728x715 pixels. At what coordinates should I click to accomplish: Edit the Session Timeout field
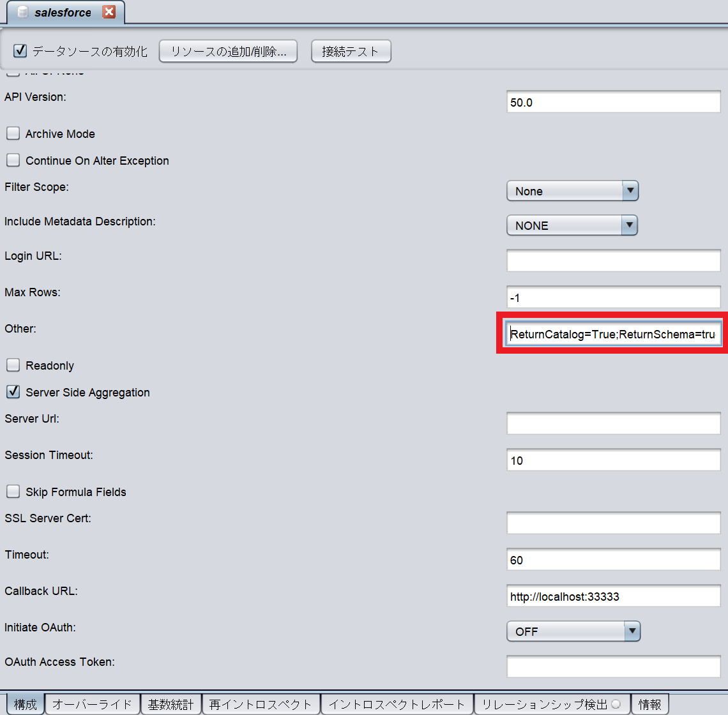coord(613,460)
